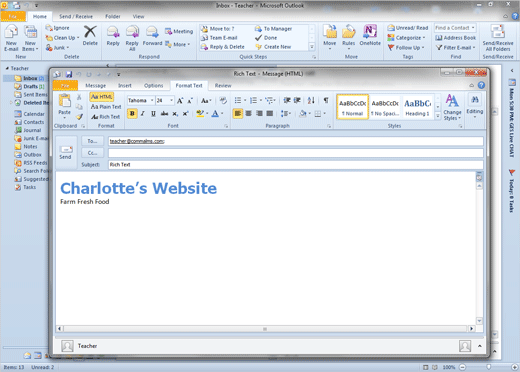Image resolution: width=520 pixels, height=372 pixels.
Task: Open font color picker arrow
Action: pyautogui.click(x=221, y=114)
